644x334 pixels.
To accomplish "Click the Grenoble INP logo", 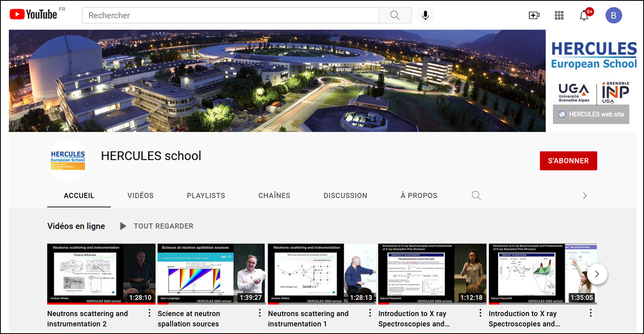I will tap(615, 93).
